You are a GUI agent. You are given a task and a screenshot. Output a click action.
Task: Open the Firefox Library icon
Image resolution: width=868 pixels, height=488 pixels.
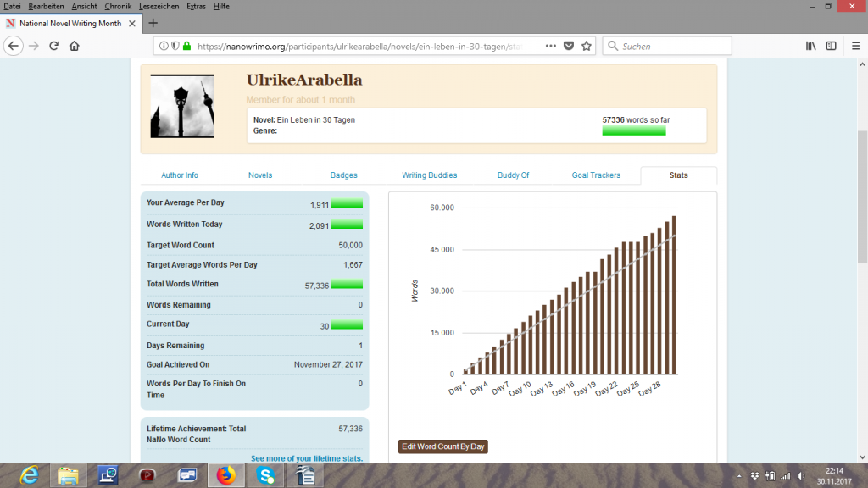811,46
